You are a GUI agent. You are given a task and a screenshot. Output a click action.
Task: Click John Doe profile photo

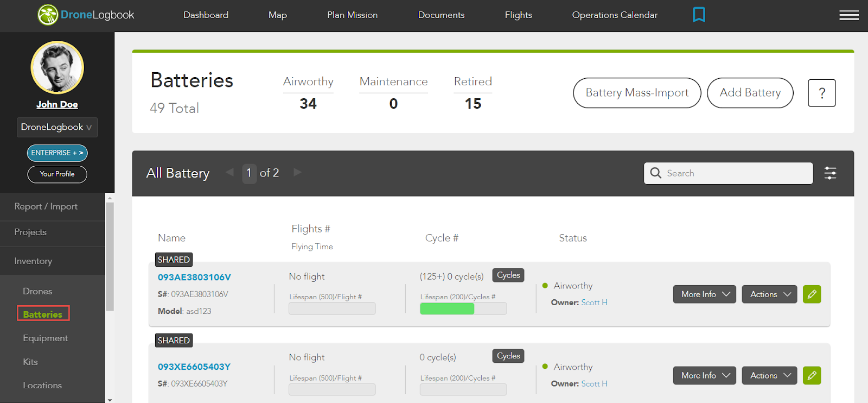click(x=57, y=67)
